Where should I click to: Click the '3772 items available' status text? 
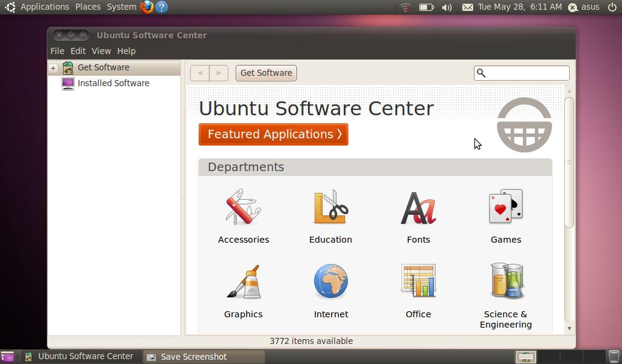point(312,341)
